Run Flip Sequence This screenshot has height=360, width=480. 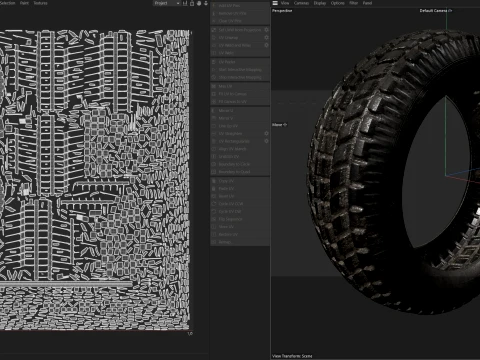pos(240,219)
